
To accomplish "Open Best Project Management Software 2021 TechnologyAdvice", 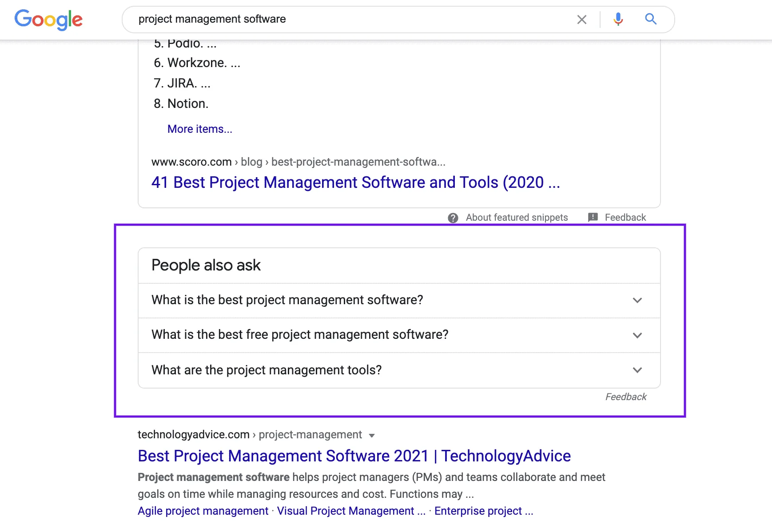I will pos(354,456).
